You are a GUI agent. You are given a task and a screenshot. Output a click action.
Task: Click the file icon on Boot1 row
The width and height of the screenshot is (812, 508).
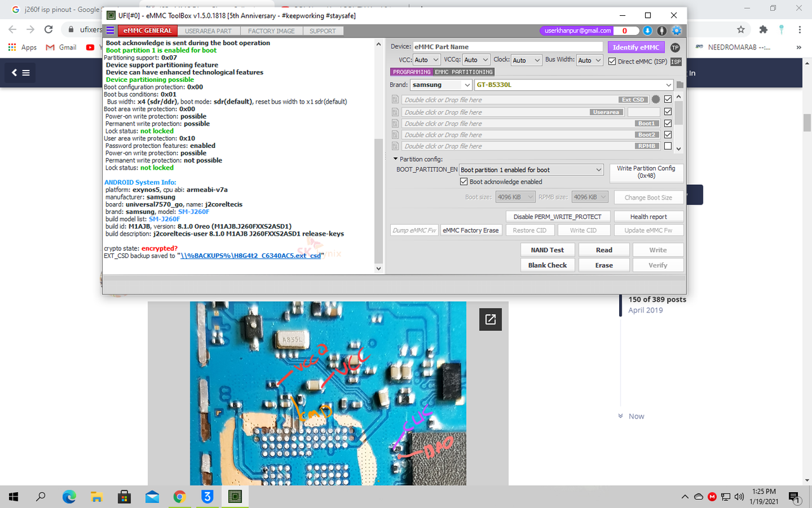point(395,123)
